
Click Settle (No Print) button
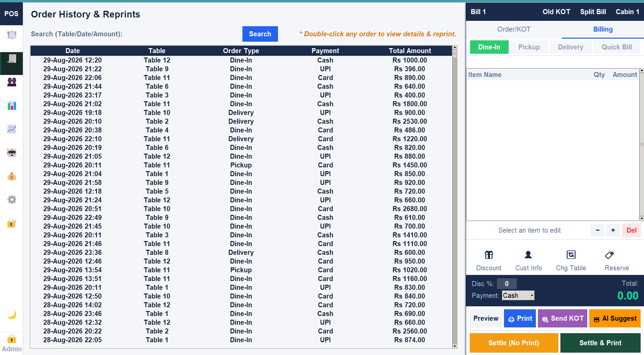coord(514,343)
